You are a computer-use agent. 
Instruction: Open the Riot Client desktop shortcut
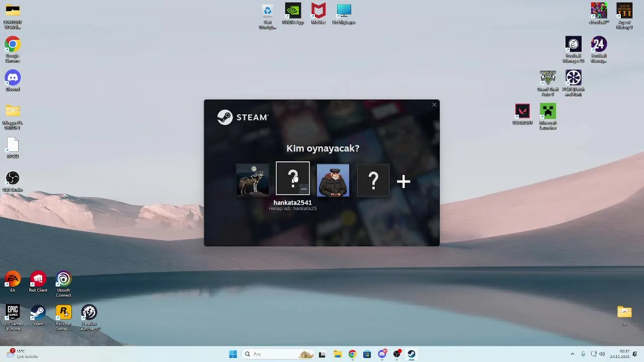(38, 282)
